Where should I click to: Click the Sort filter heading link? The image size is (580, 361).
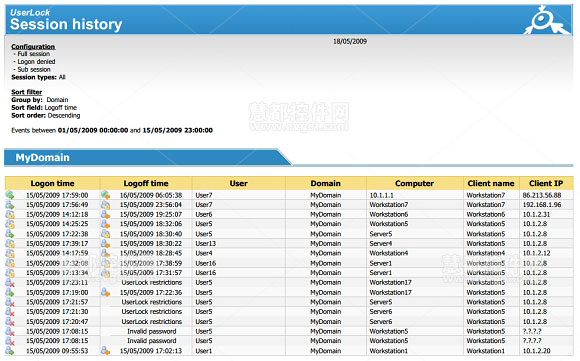27,92
